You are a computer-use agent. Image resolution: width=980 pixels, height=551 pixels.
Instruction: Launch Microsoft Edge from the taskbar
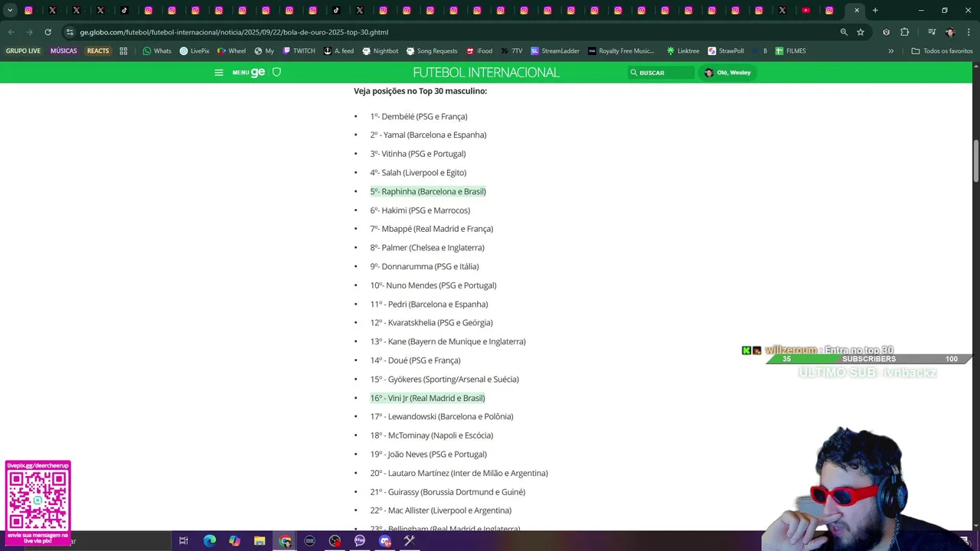[210, 541]
